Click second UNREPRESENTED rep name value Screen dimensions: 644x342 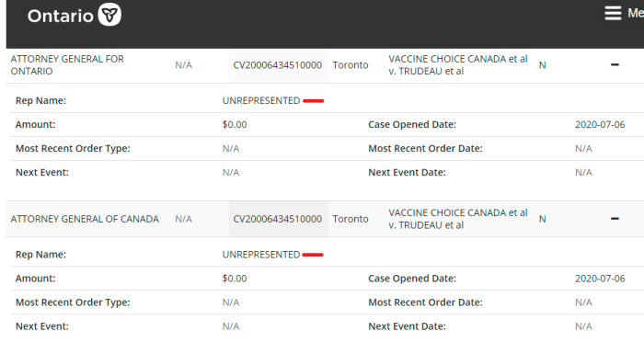pyautogui.click(x=261, y=255)
